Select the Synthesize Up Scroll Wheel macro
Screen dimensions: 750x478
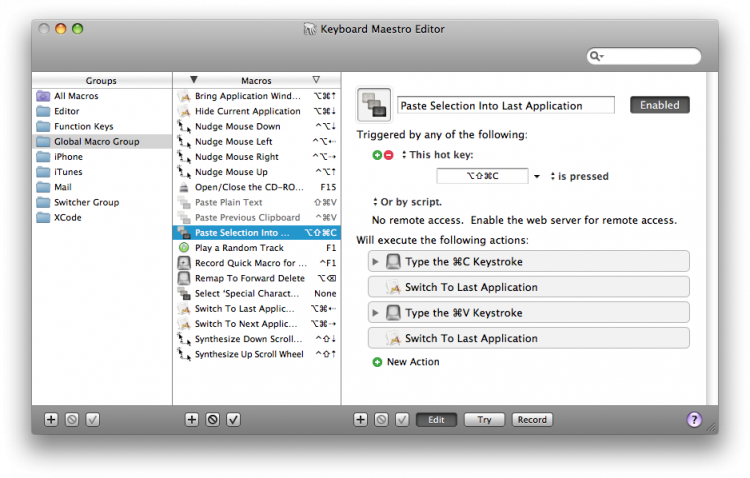257,354
